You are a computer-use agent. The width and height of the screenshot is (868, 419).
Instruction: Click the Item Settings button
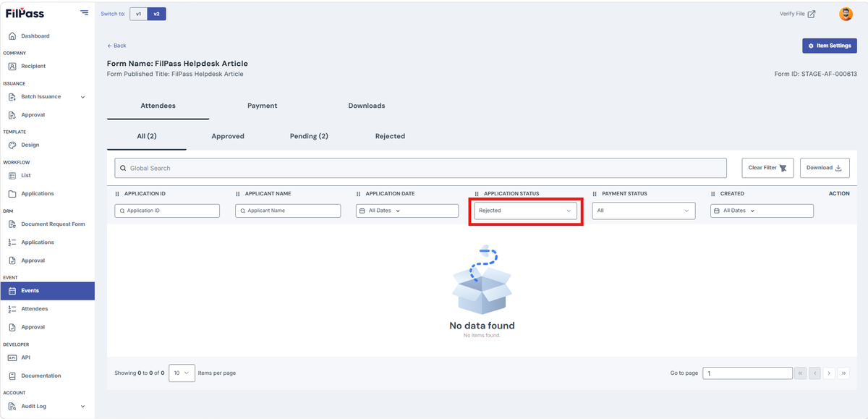(830, 46)
